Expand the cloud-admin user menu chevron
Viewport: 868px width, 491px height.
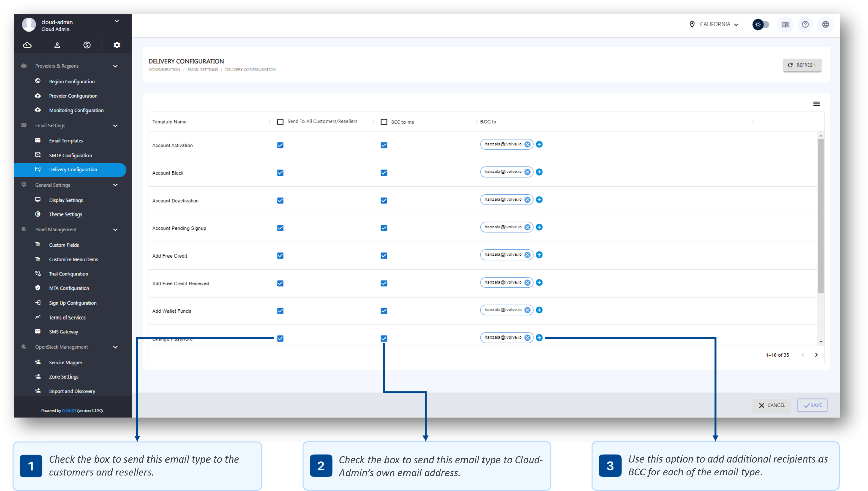coord(117,21)
